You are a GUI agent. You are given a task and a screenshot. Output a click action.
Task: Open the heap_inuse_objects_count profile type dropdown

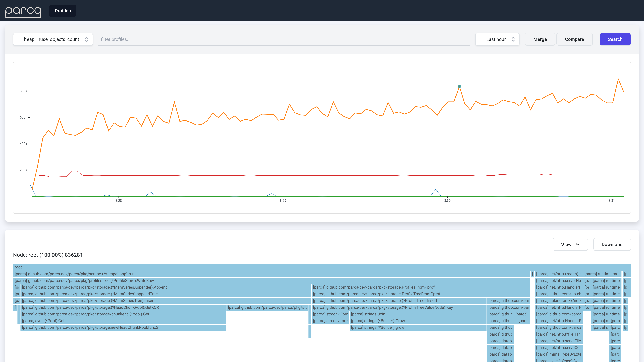click(x=53, y=39)
